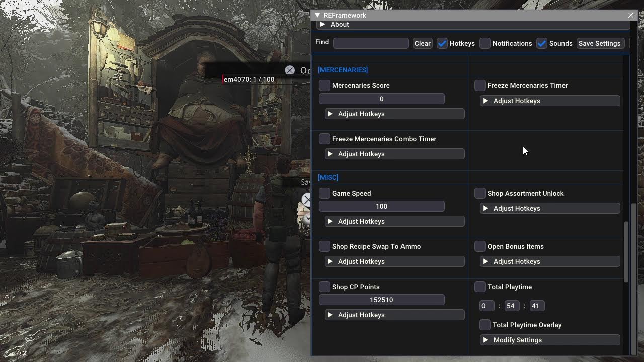
Task: Enable Shop Assortment Unlock
Action: pyautogui.click(x=480, y=193)
